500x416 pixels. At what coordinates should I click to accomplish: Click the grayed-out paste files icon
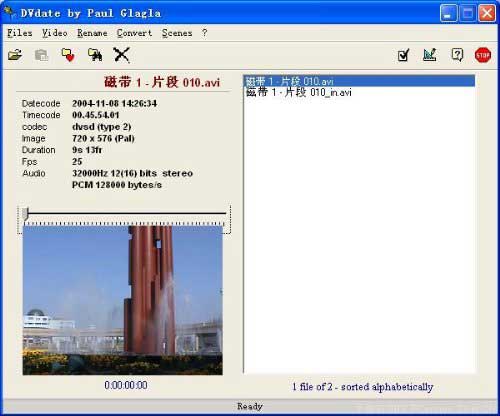click(x=42, y=55)
